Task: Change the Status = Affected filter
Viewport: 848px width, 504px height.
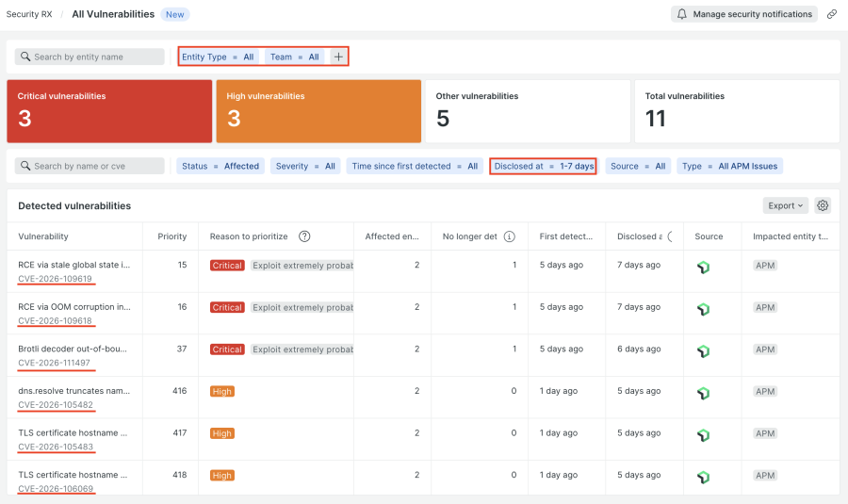Action: (220, 166)
